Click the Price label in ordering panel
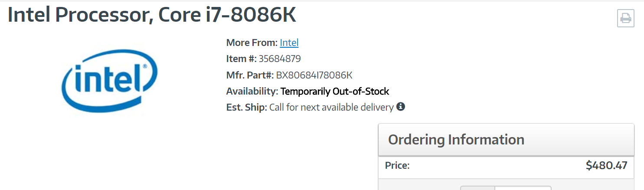Screen dimensions: 644x190 pos(397,165)
